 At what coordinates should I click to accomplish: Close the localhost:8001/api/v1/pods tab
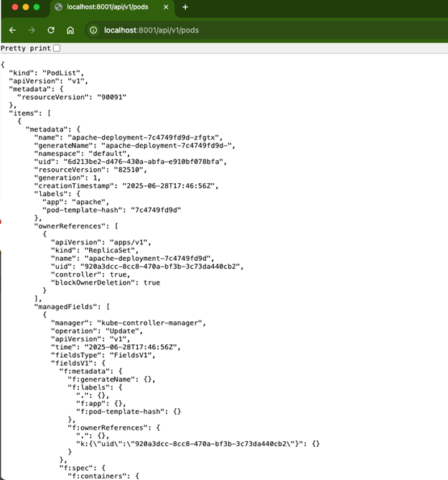point(166,7)
